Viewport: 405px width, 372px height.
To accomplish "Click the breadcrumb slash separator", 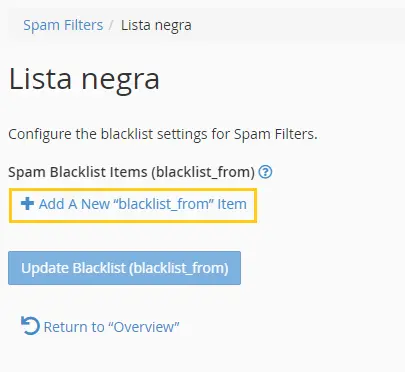I will [112, 26].
